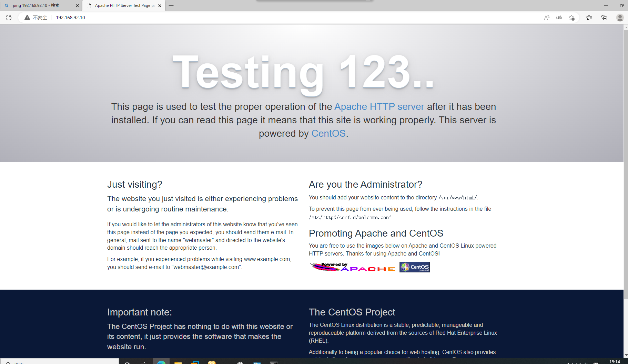Click the CentOS powered badge image
628x364 pixels.
pyautogui.click(x=415, y=267)
